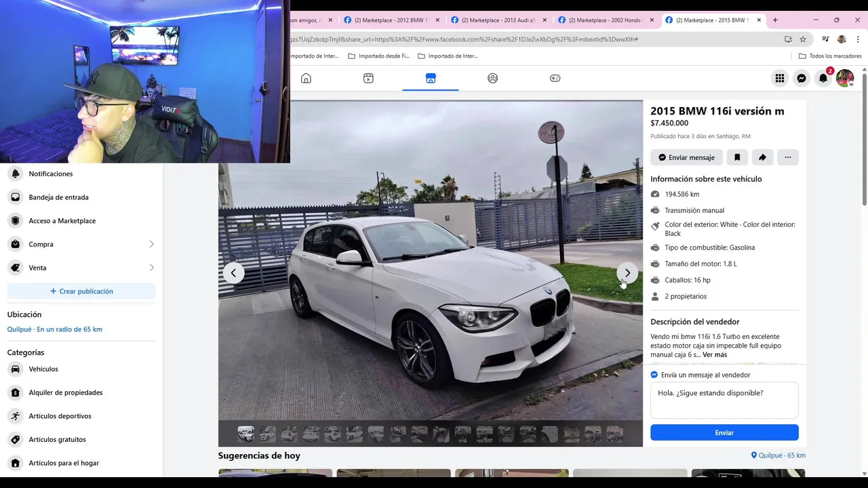Share listing with the arrow icon

762,157
